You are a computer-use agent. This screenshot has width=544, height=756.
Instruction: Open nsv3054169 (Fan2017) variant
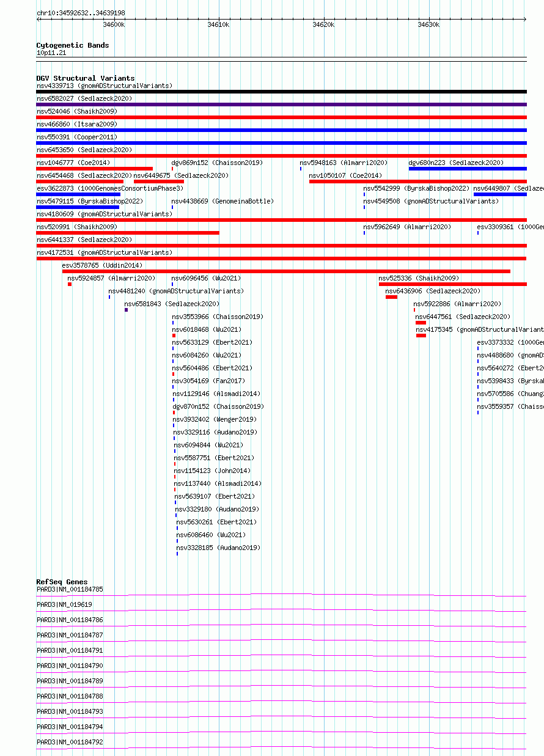(208, 381)
